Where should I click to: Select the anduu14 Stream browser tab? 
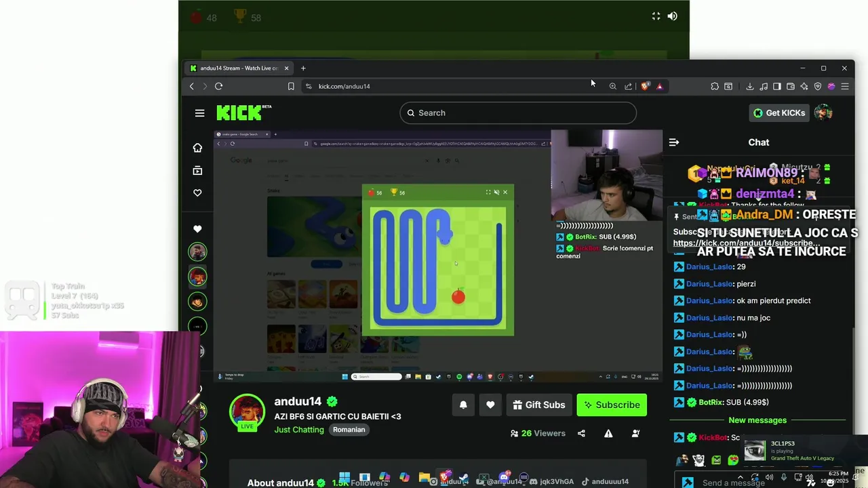(x=239, y=68)
